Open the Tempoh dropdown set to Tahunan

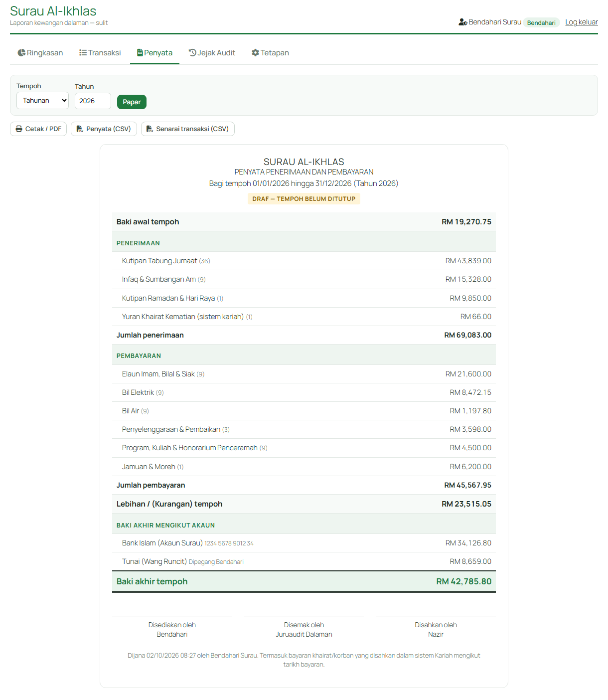click(42, 101)
